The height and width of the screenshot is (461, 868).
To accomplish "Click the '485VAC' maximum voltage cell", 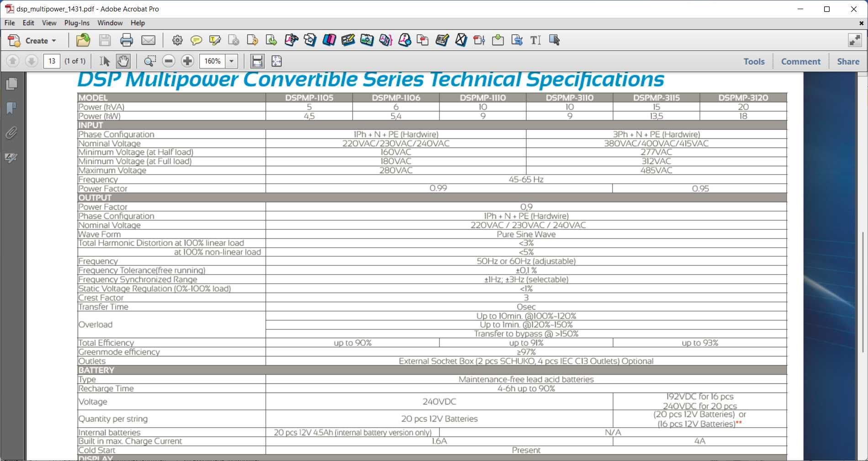I will tap(656, 170).
